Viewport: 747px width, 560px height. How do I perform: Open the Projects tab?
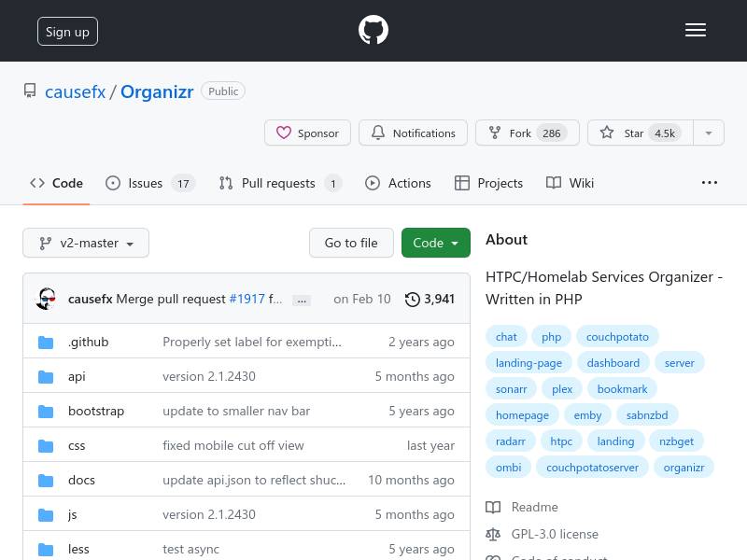click(x=488, y=183)
